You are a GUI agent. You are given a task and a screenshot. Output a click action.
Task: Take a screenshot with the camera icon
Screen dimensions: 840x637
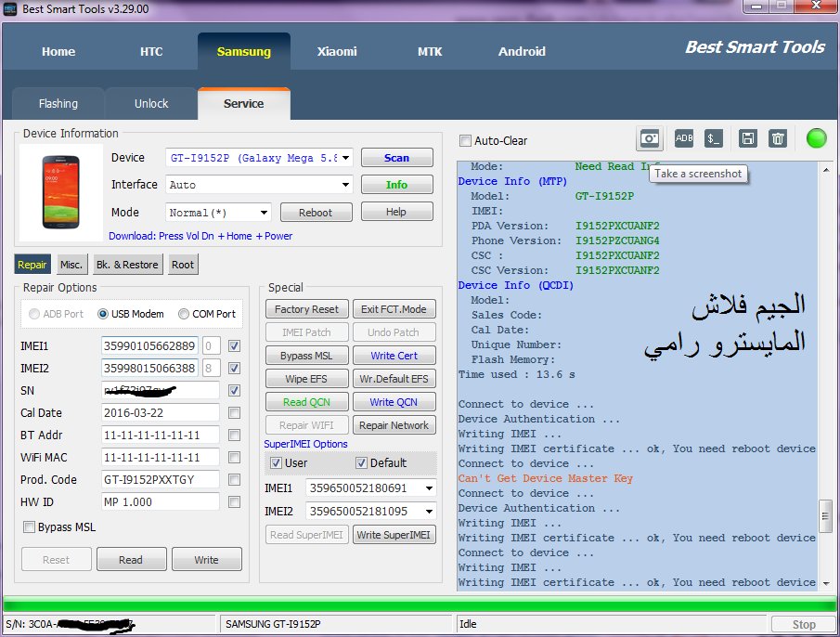point(650,139)
